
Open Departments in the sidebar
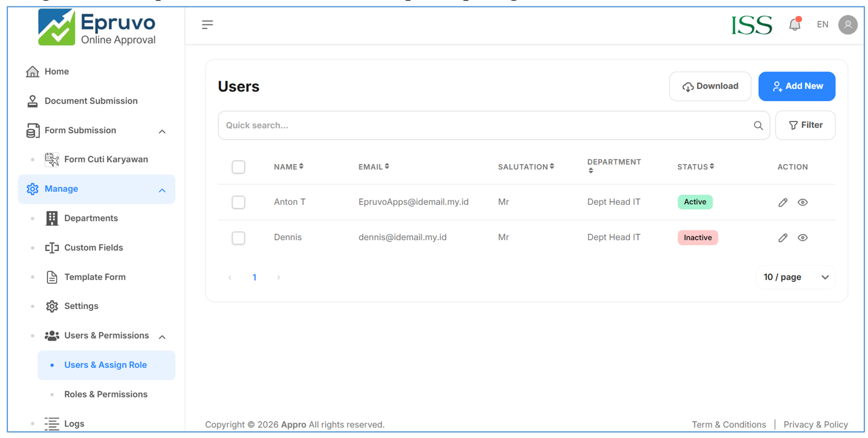point(91,218)
